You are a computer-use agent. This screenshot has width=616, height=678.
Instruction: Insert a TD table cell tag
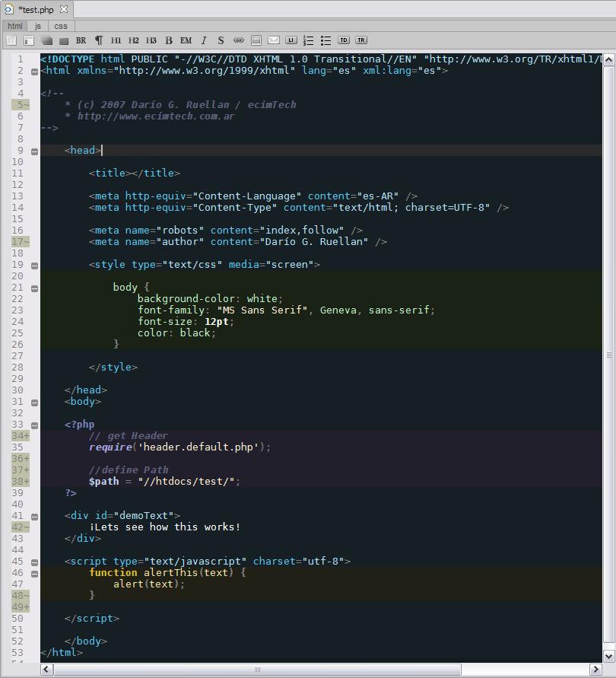point(344,40)
